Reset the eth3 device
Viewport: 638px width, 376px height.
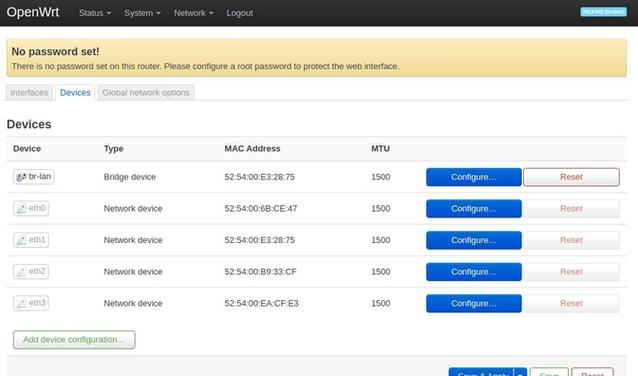tap(571, 304)
